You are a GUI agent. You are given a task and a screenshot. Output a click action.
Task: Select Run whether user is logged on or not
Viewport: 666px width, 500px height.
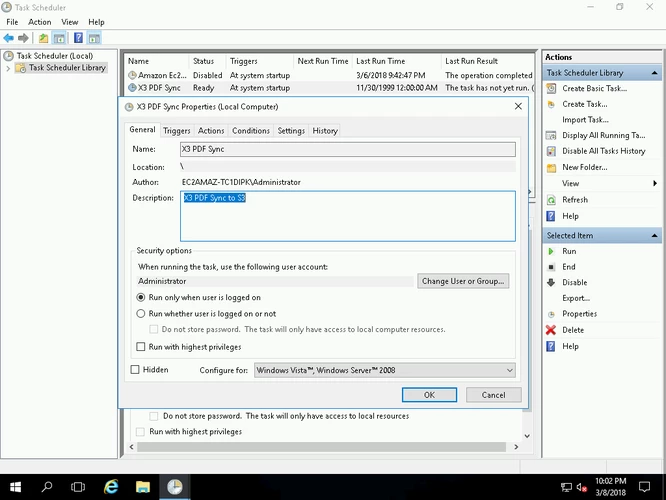pos(141,314)
